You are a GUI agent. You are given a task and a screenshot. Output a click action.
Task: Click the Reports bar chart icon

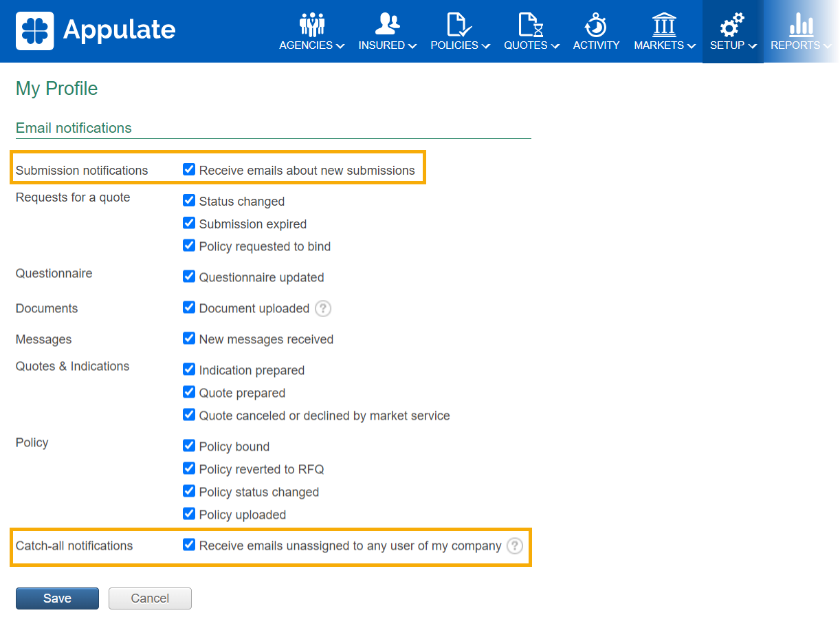click(801, 24)
